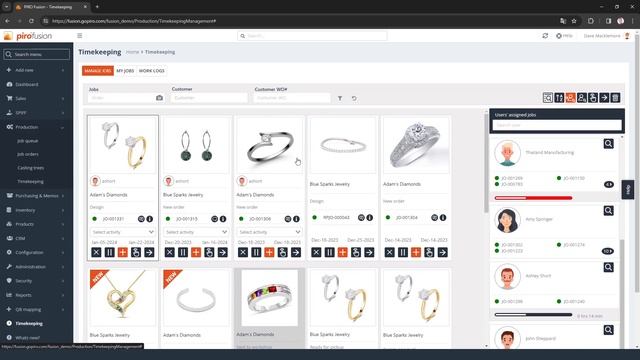The image size is (640, 360).
Task: Open the Help link in header
Action: [x=564, y=36]
